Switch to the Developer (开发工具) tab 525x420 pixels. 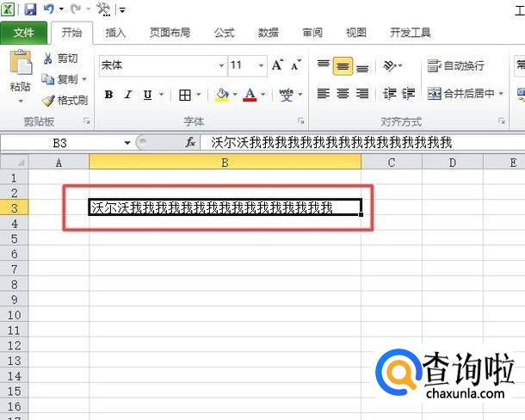pos(411,33)
